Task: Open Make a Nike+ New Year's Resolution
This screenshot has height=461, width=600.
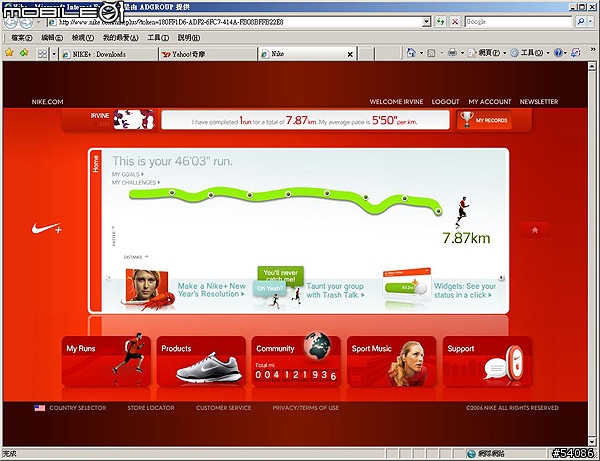Action: 212,290
